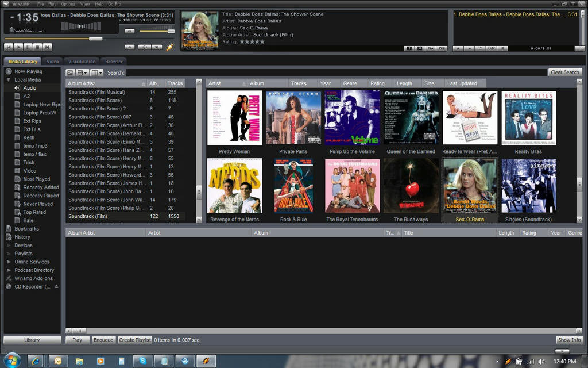Click the Play button at the bottom
588x368 pixels.
[x=78, y=340]
